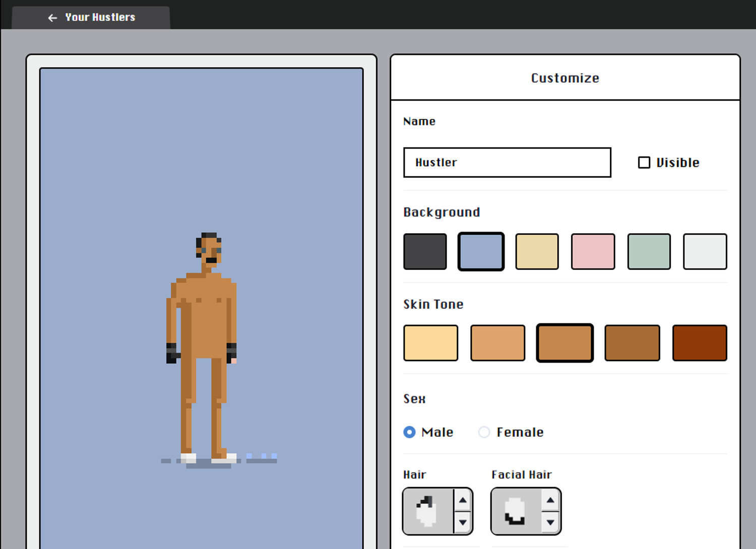
Task: Select the off-white background swatch
Action: tap(705, 251)
